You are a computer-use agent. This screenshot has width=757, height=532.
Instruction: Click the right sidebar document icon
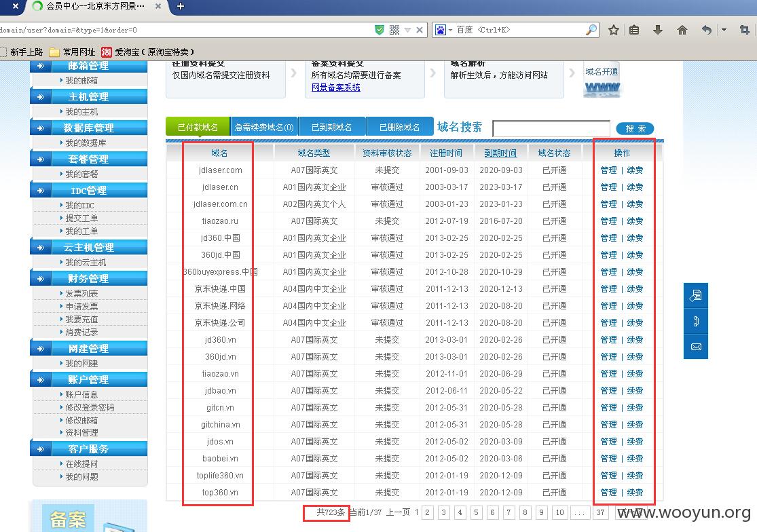[x=696, y=295]
